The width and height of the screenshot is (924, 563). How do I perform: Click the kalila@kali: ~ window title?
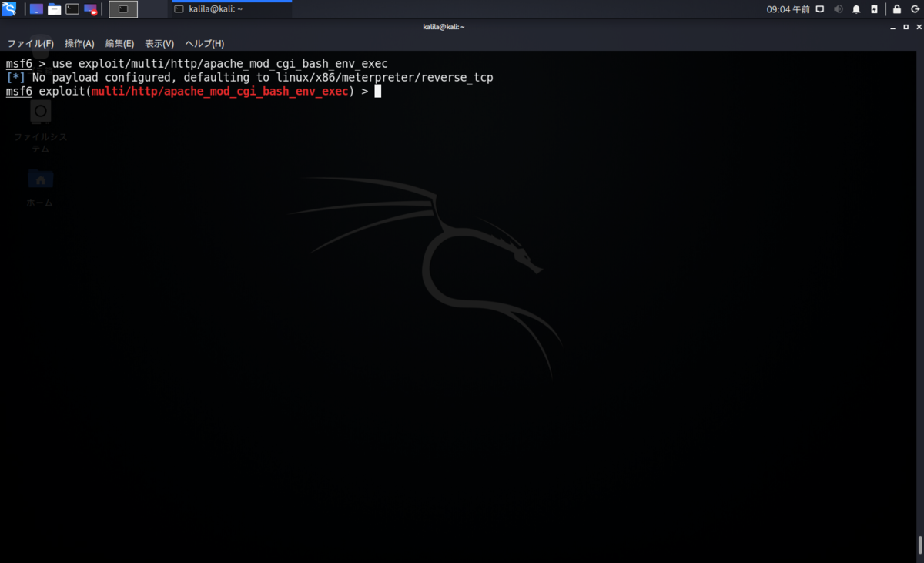(444, 27)
